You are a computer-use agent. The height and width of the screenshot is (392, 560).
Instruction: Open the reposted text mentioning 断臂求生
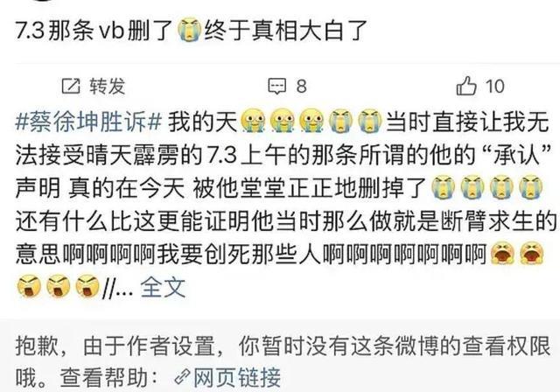click(x=286, y=204)
